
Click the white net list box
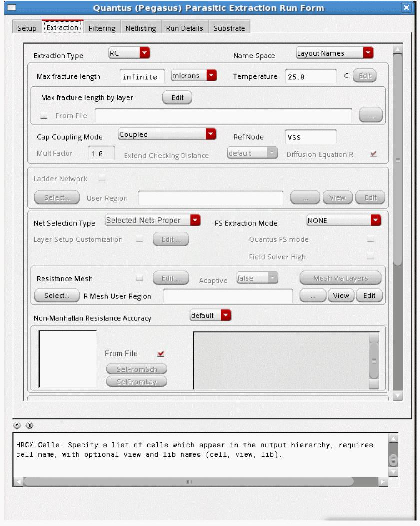(68, 359)
